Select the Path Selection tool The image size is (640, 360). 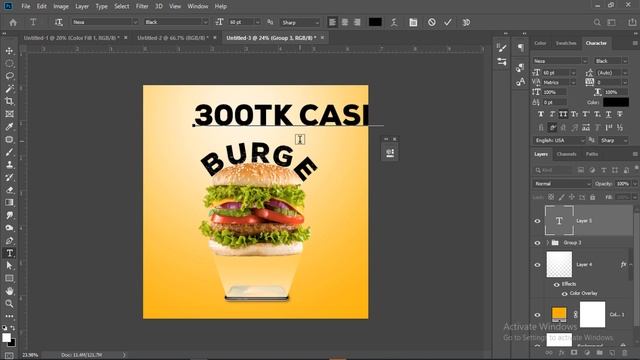tap(9, 266)
